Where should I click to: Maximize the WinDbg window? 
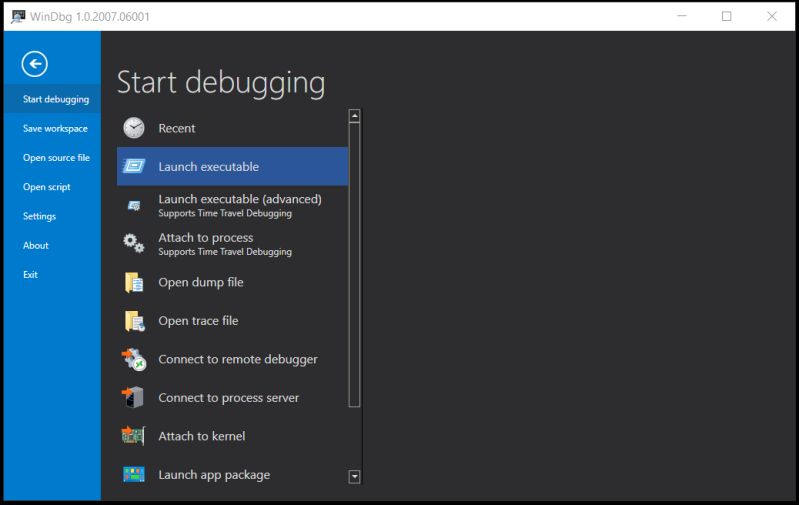(x=727, y=16)
